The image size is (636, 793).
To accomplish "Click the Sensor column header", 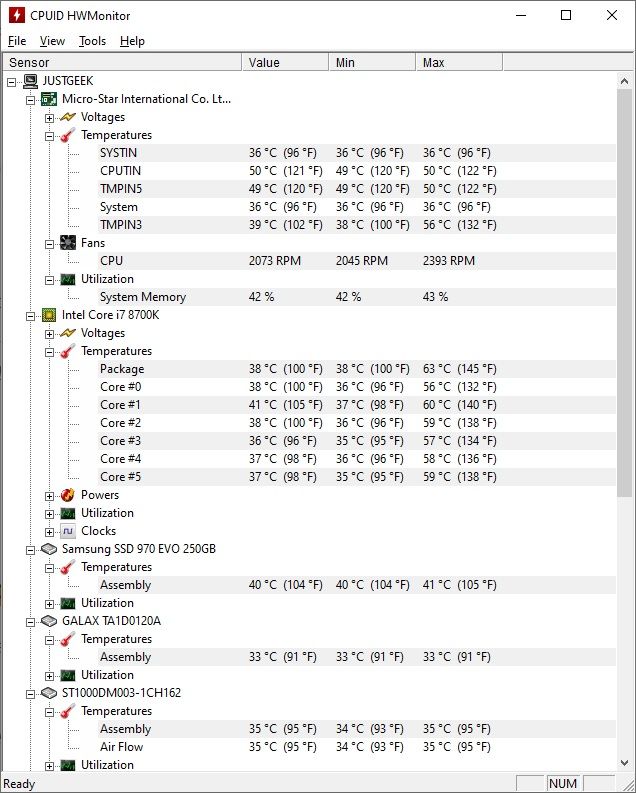I will (x=122, y=62).
